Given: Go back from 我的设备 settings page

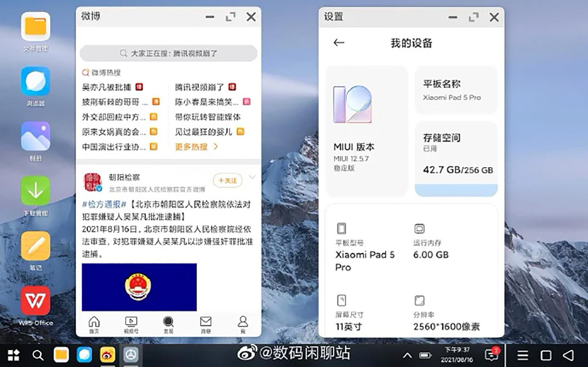Looking at the screenshot, I should pyautogui.click(x=338, y=42).
